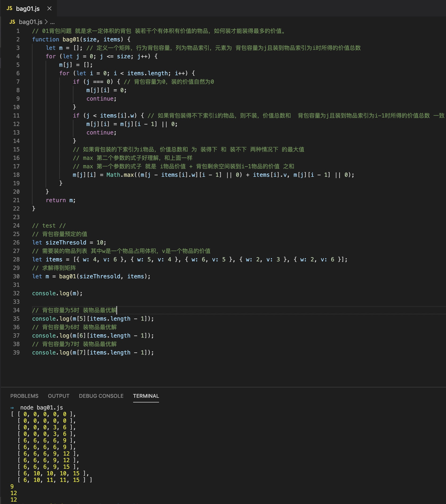
Task: Click 'm[j] = [];' on line 5
Action: tap(76, 65)
